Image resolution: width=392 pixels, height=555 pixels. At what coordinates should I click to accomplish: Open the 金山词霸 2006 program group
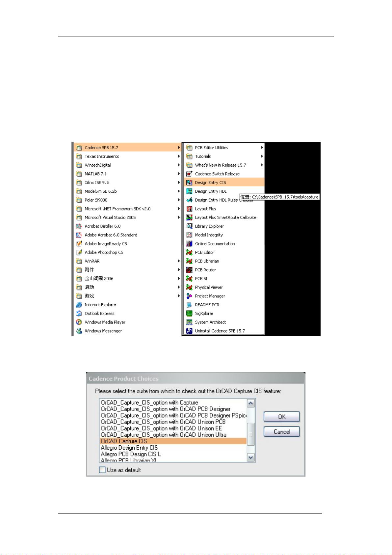pos(128,279)
